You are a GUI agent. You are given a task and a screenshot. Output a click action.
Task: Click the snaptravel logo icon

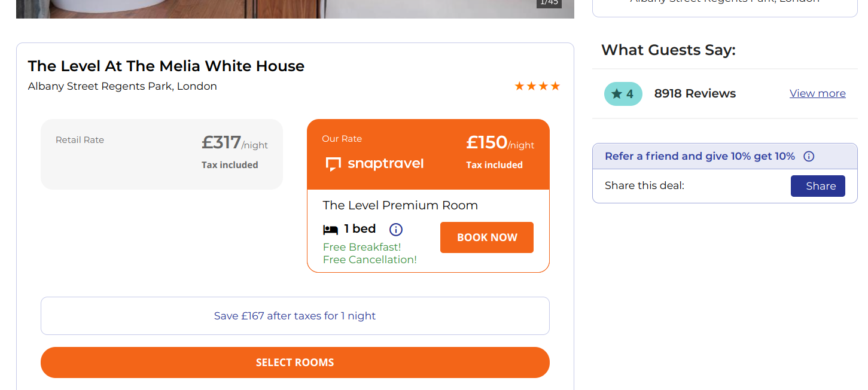pyautogui.click(x=333, y=164)
